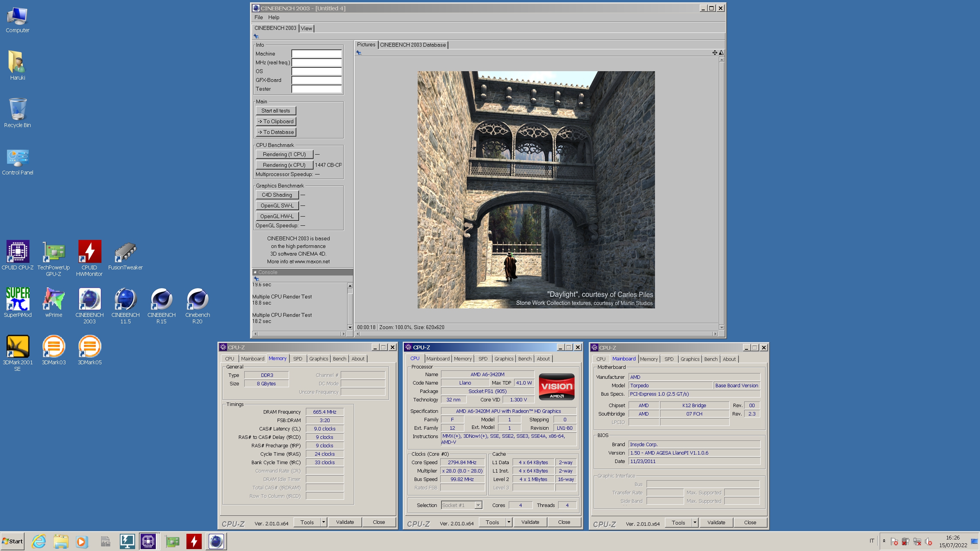Launch the CINEBENCH 2003 desktop shortcut
Image resolution: width=980 pixels, height=551 pixels.
90,306
